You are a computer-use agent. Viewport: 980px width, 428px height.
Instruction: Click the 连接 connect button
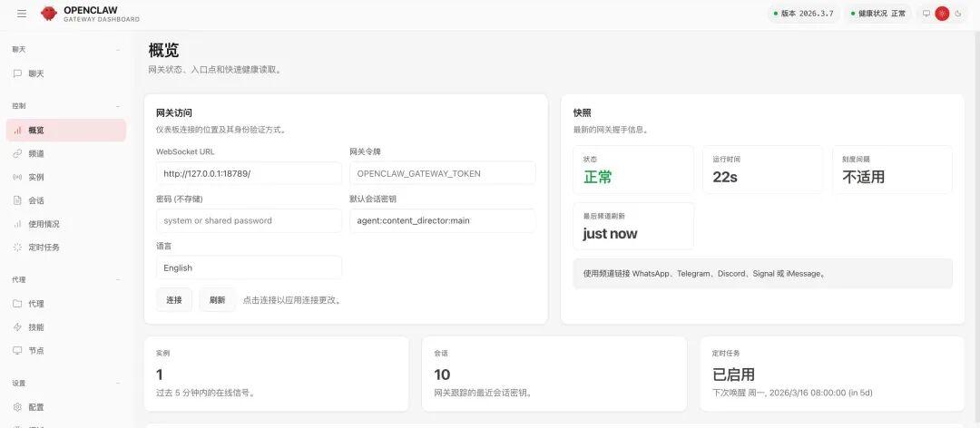pyautogui.click(x=174, y=300)
